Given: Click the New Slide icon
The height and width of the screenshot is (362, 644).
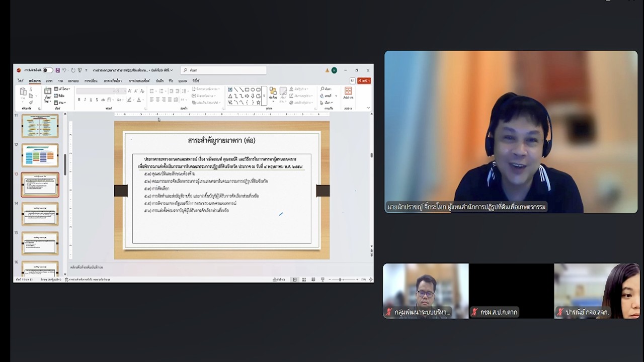Looking at the screenshot, I should point(48,93).
